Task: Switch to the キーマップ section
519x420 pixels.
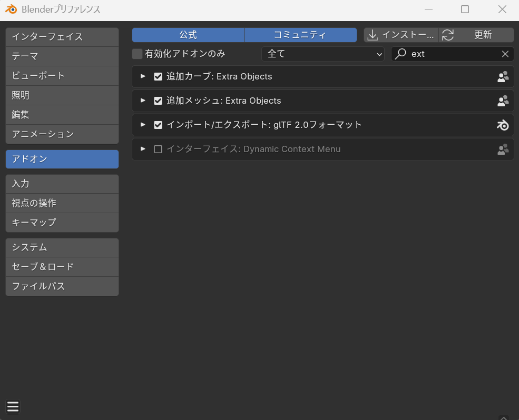Action: click(62, 223)
